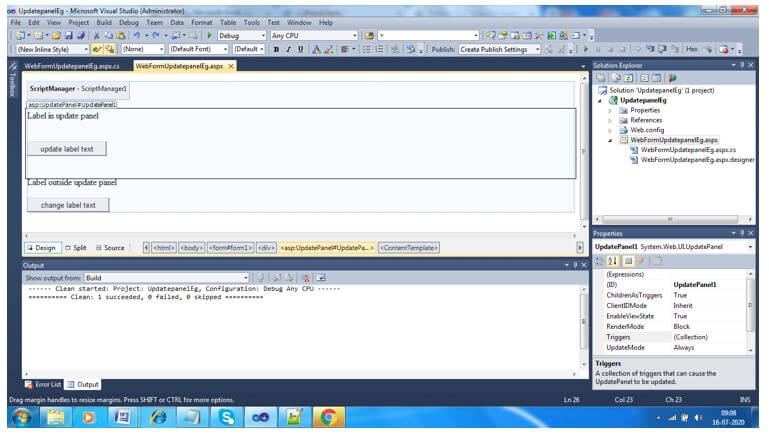
Task: Open the Any CPU platform dropdown
Action: [x=314, y=35]
